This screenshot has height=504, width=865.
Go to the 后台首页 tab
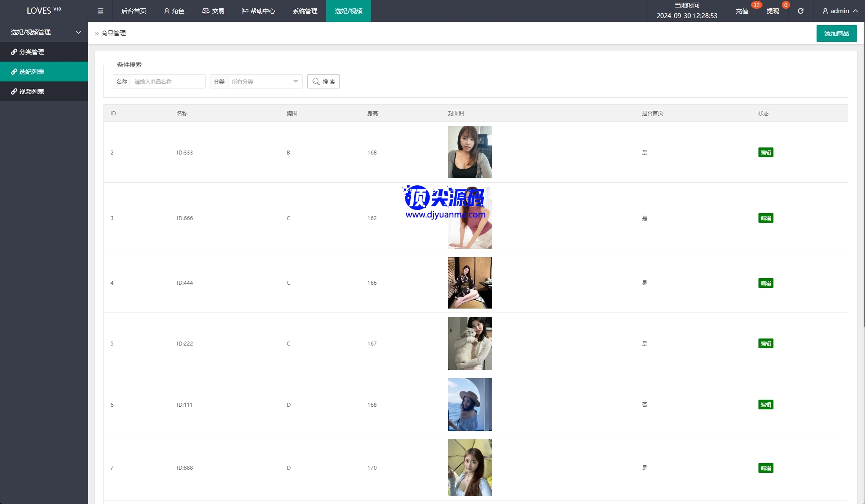[x=133, y=11]
